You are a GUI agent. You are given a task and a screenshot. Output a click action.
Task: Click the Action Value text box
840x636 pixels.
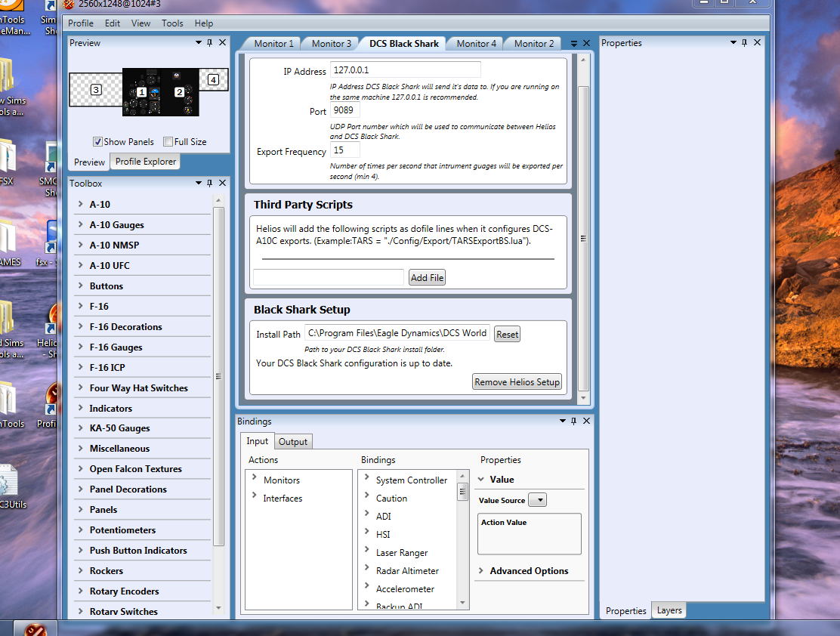530,534
